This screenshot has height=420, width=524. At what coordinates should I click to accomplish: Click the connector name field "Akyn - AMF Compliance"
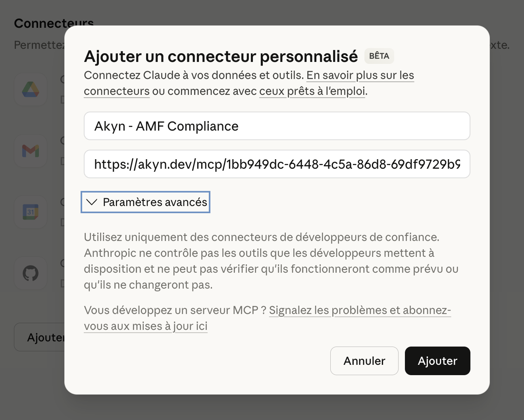pos(277,126)
